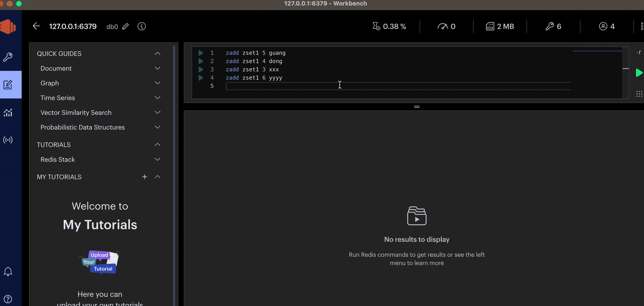Screen dimensions: 644x306
Task: Click the pencil to edit db0 index
Action: pos(126,26)
